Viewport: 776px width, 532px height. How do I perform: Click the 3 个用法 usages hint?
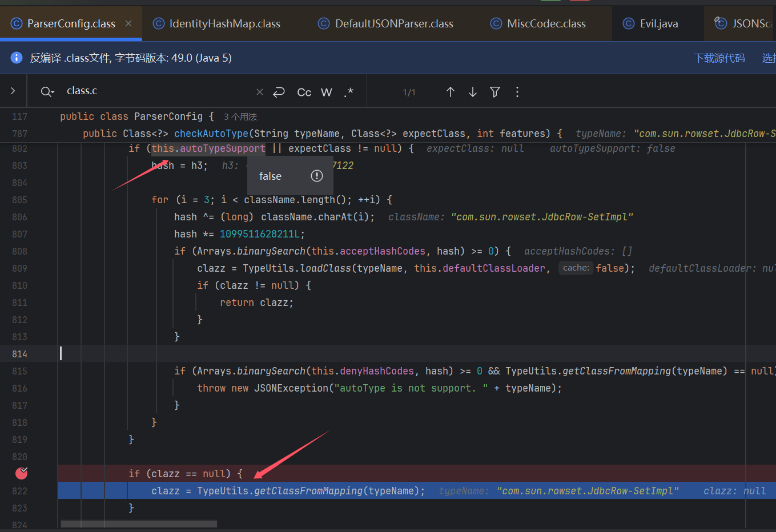[x=240, y=116]
